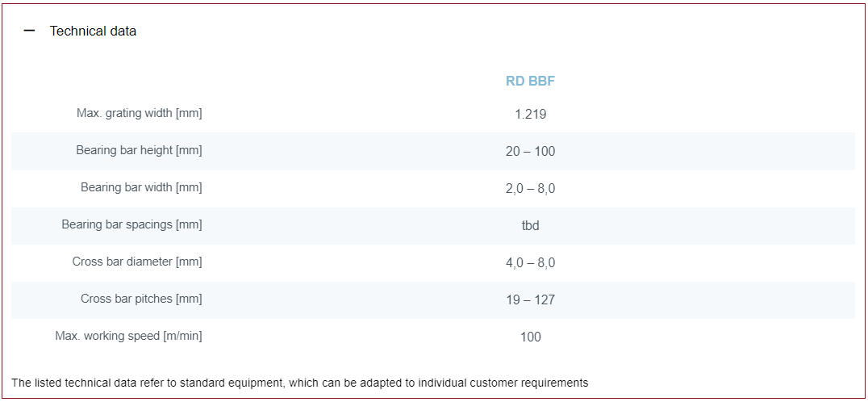Click the Cross bar pitches label
This screenshot has width=868, height=402.
(141, 299)
